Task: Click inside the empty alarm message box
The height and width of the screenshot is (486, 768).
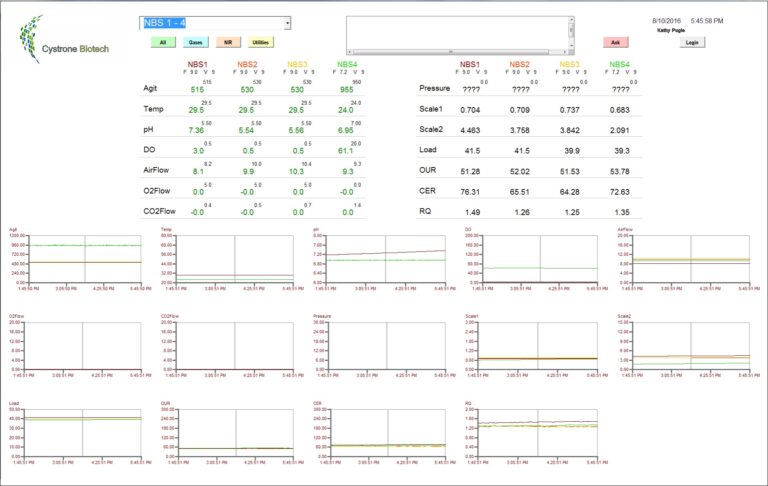Action: [x=457, y=32]
